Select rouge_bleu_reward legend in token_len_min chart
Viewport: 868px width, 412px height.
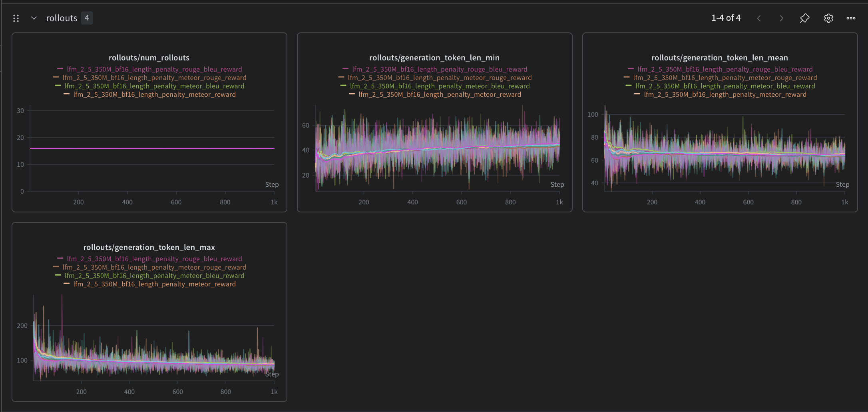440,69
